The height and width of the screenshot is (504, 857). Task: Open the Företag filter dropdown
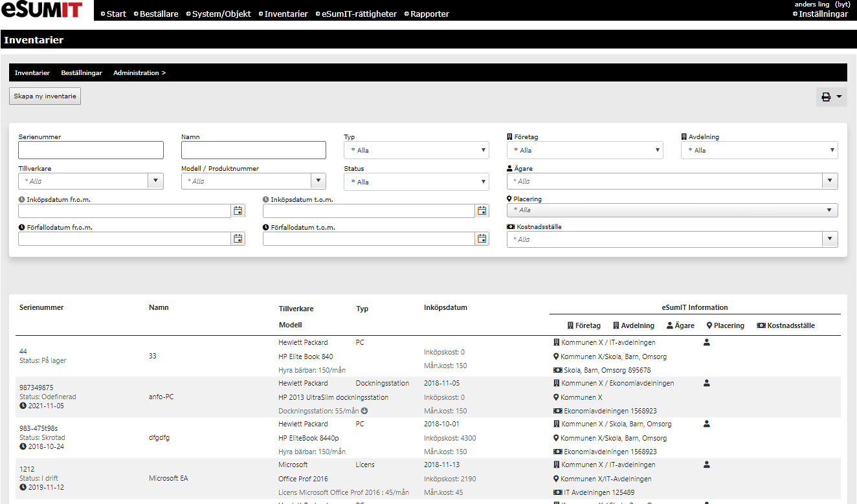click(x=585, y=150)
